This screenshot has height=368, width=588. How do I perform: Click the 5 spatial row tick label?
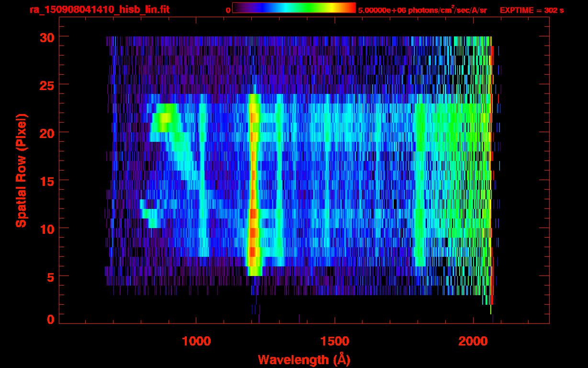(50, 276)
